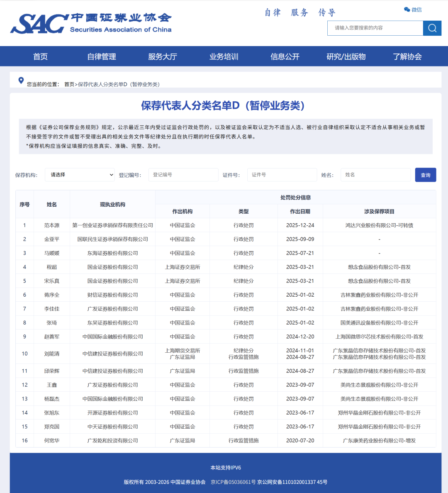Click the 作出机构 column header

(183, 212)
